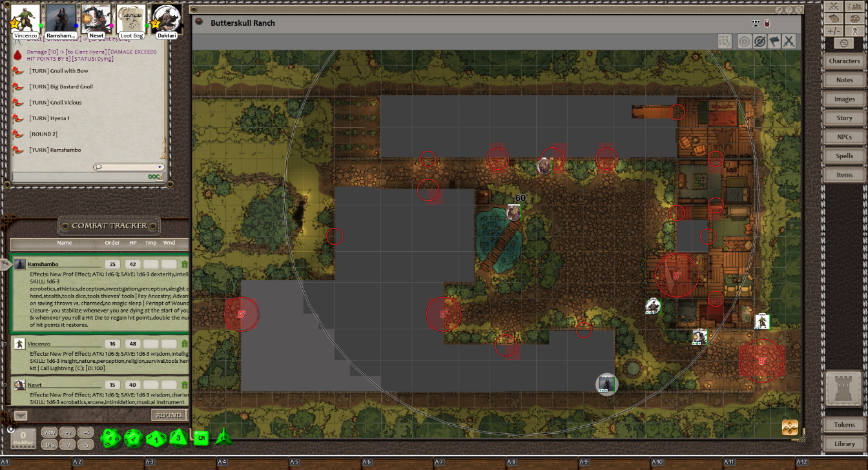Toggle Newt's green helmet faction icon

point(184,385)
